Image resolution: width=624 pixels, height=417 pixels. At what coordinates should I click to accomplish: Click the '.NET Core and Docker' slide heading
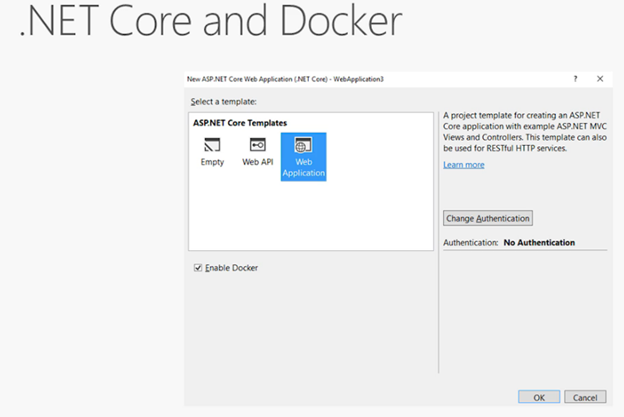click(x=211, y=21)
